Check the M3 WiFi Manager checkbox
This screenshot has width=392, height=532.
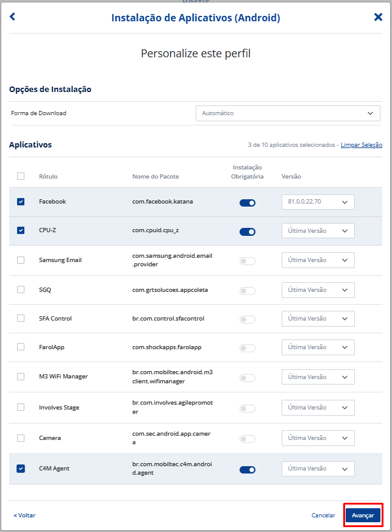point(21,377)
